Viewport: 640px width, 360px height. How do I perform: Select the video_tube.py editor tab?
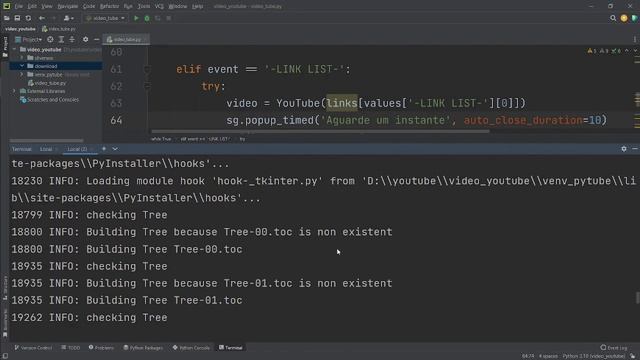tap(127, 39)
